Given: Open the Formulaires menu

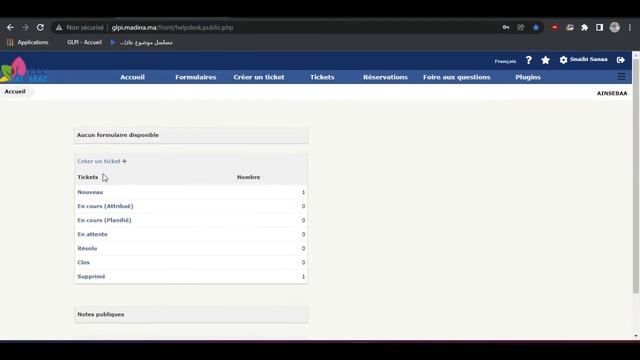Looking at the screenshot, I should 196,77.
